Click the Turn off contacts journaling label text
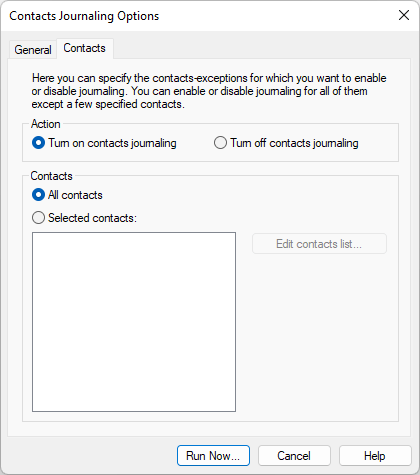 (294, 143)
